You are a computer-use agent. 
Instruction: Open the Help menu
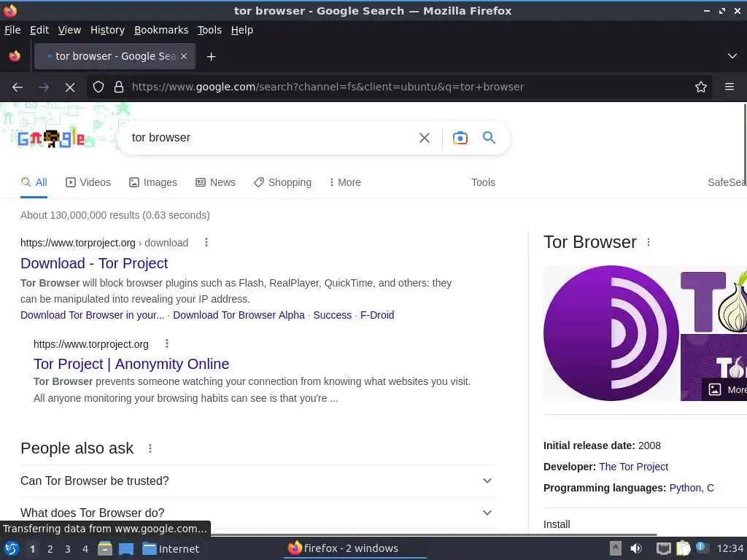point(242,30)
